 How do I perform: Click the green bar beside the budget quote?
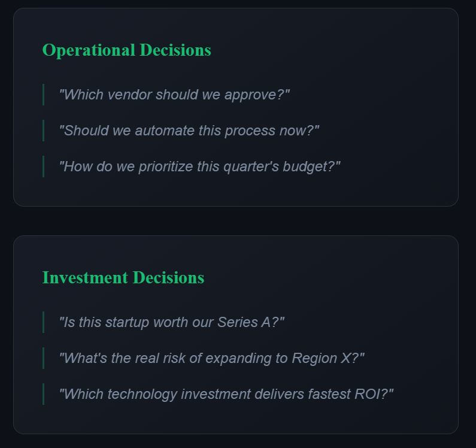point(43,167)
